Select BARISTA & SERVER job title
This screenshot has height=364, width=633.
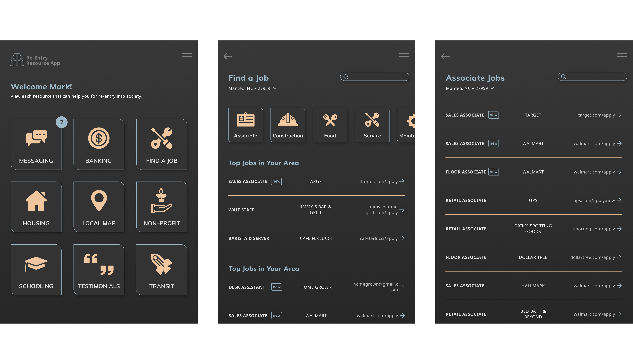point(249,239)
